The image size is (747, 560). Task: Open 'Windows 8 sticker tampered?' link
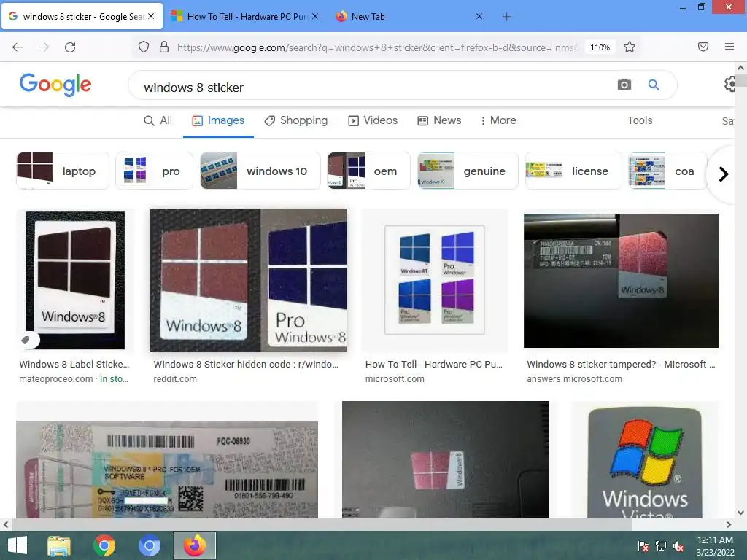click(622, 365)
